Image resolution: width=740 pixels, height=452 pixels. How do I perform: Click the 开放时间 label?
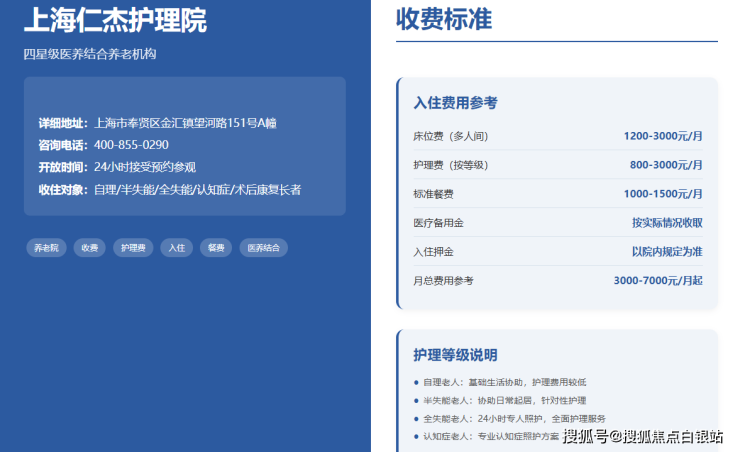coord(63,167)
